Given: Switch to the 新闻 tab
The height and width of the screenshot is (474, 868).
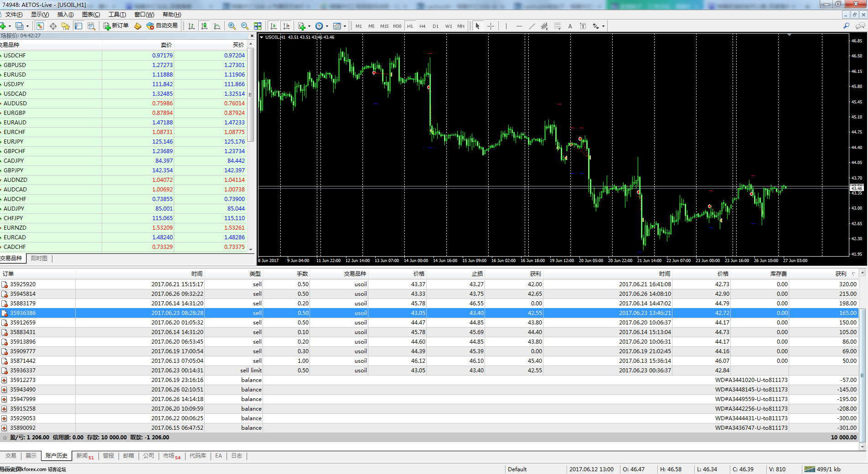Looking at the screenshot, I should (x=85, y=456).
